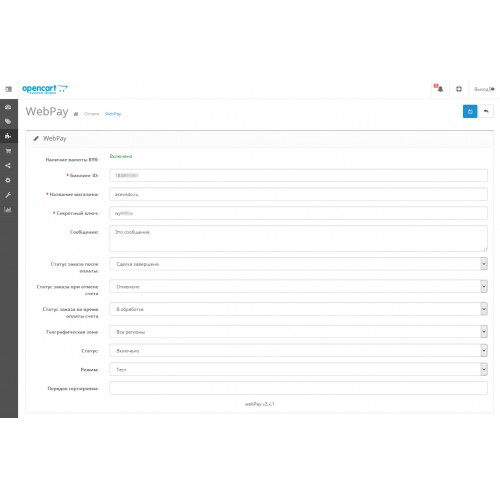Toggle the sidebar menu collapse icon

pos(9,89)
